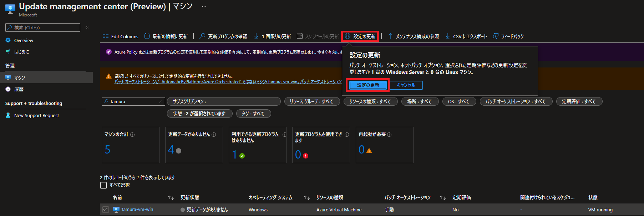Click 最新の情報に更新 in toolbar
Viewport: 644px width, 216px height.
coord(166,36)
